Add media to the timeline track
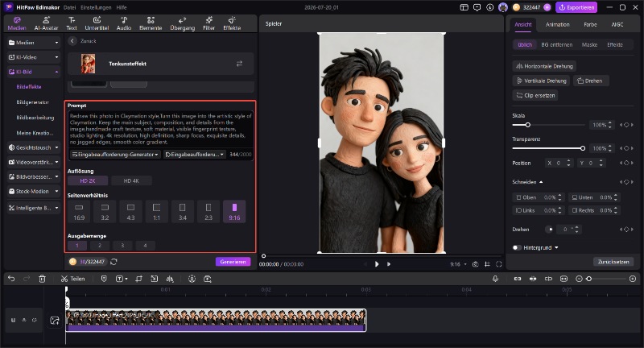Viewport: 644px width, 348px height. [x=54, y=320]
